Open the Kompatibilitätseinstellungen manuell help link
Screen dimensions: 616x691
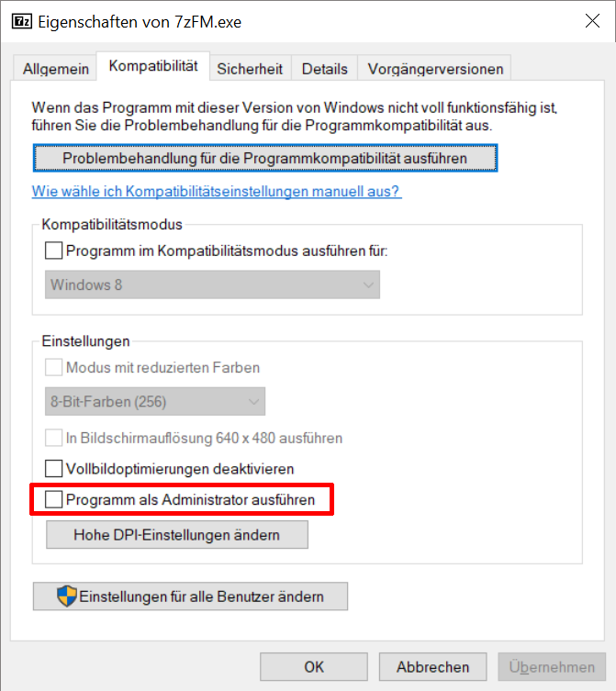pos(217,191)
